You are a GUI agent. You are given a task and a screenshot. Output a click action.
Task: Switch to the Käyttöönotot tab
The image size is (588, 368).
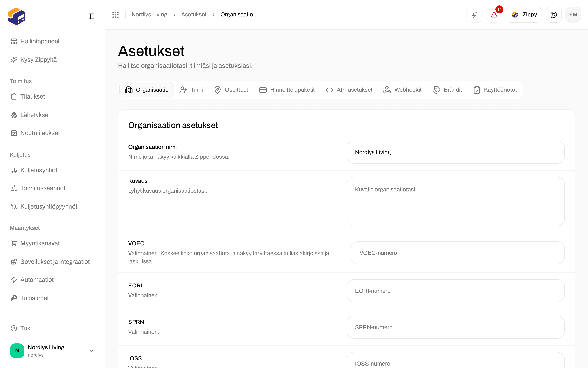495,90
